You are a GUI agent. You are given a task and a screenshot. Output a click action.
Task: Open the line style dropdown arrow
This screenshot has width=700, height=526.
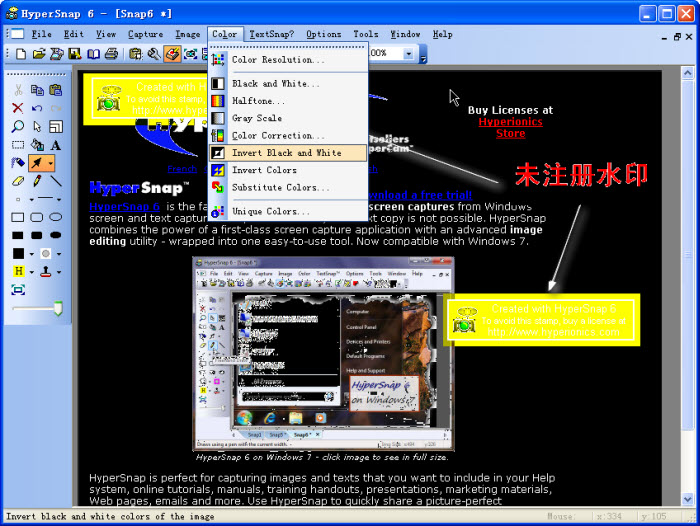59,199
